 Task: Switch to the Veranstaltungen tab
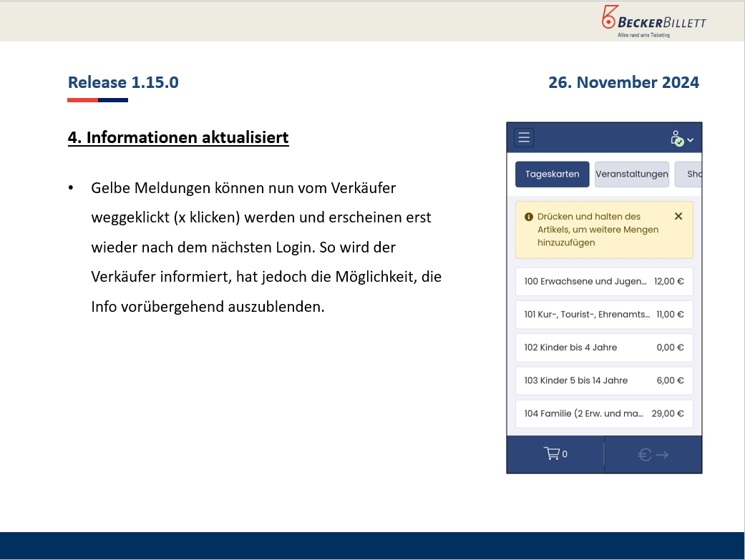pos(632,175)
